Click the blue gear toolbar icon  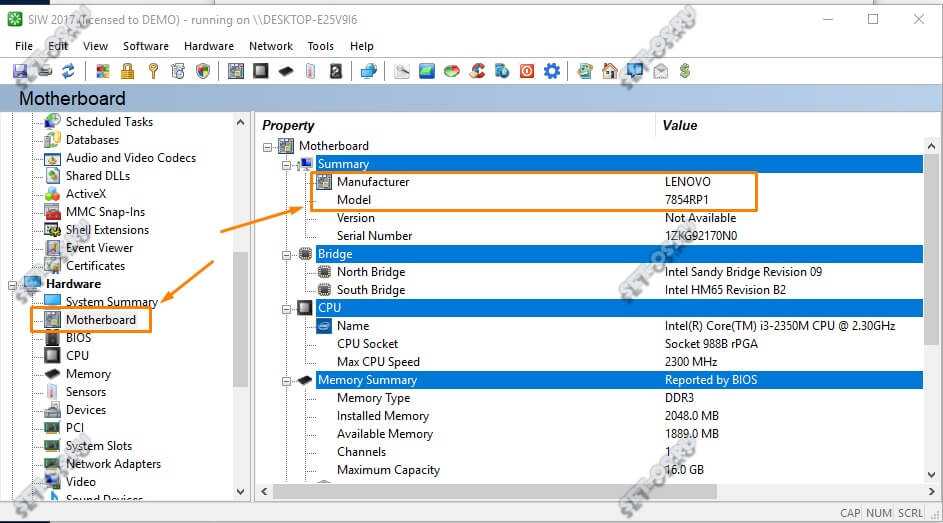[551, 71]
